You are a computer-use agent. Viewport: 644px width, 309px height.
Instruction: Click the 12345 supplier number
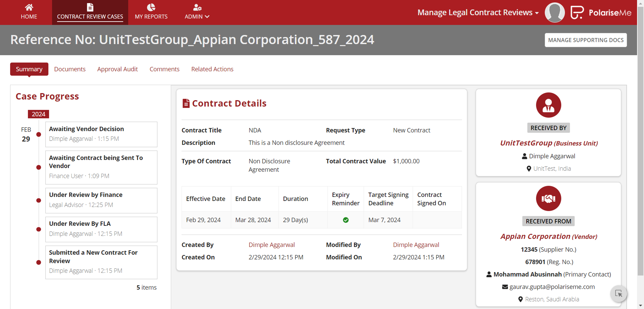[x=529, y=249]
